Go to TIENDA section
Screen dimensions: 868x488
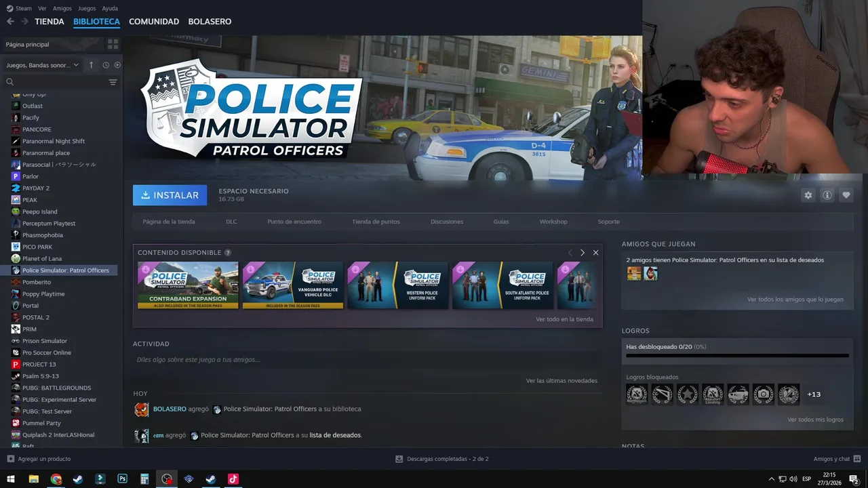pyautogui.click(x=50, y=22)
